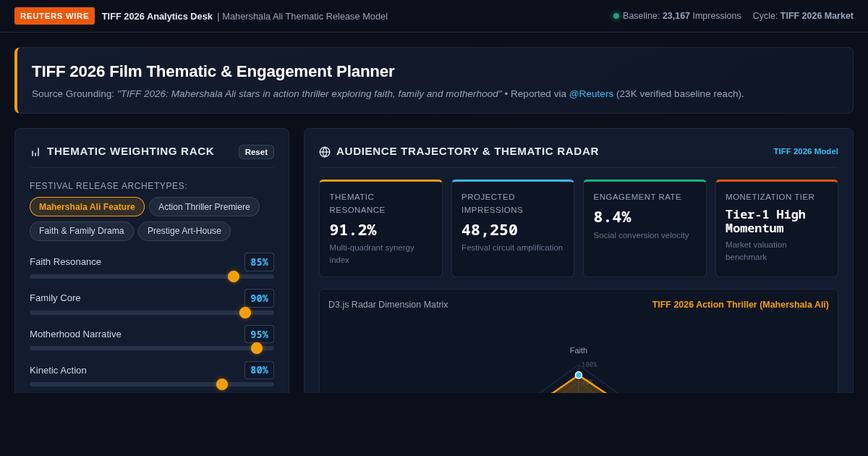Click the REUTERS WIRE badge

tap(54, 16)
